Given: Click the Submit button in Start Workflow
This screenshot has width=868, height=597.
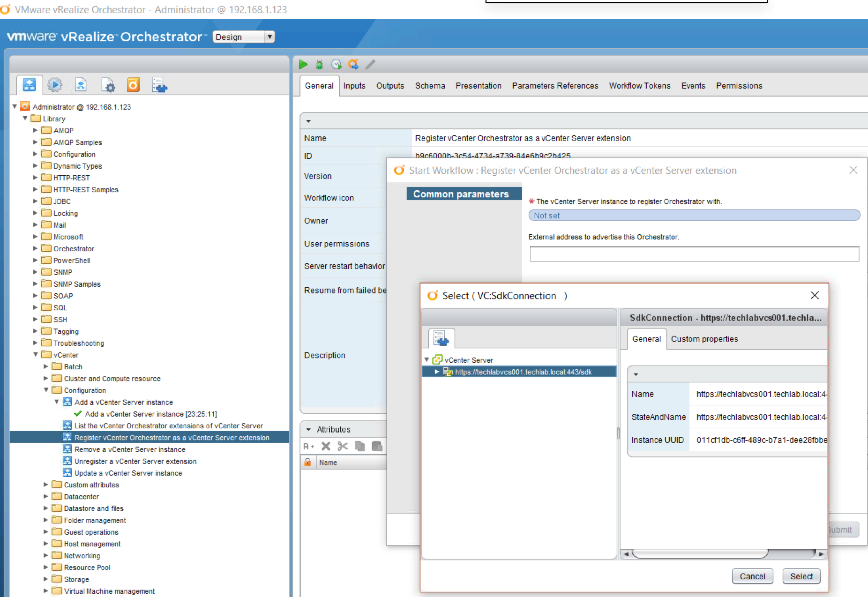Looking at the screenshot, I should pyautogui.click(x=843, y=530).
